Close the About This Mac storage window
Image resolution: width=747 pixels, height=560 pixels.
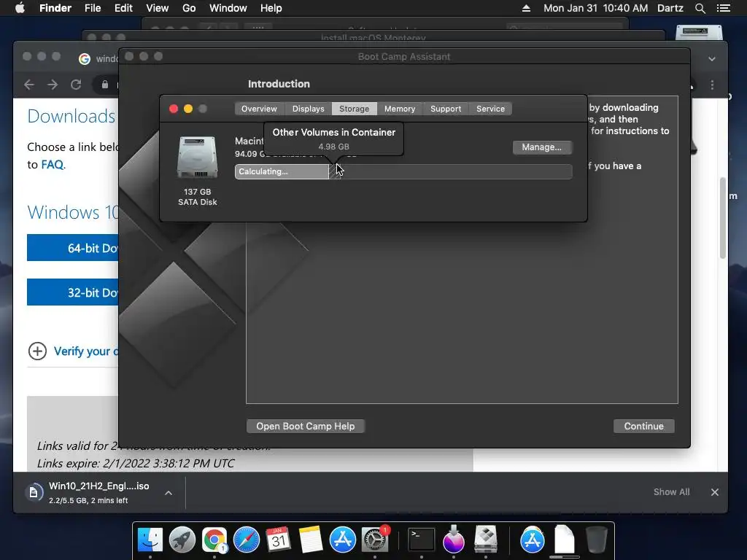tap(174, 109)
